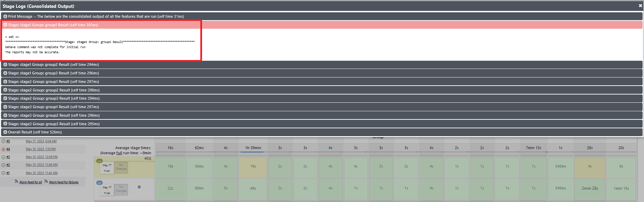
Task: Click the success status icon for build #5
Action: tap(3, 141)
